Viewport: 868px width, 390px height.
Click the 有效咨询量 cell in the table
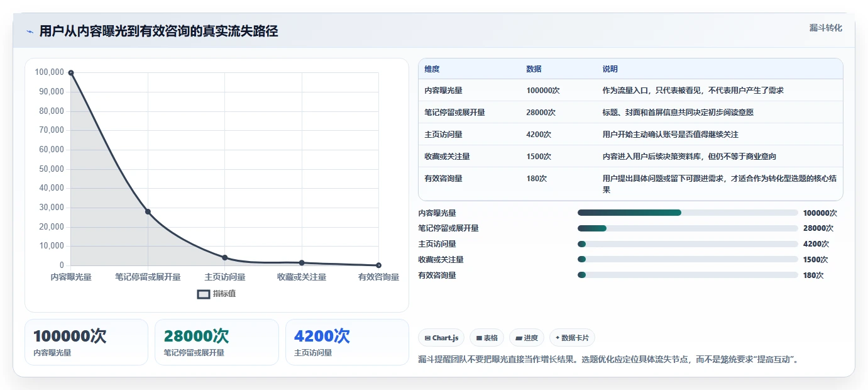[x=444, y=179]
